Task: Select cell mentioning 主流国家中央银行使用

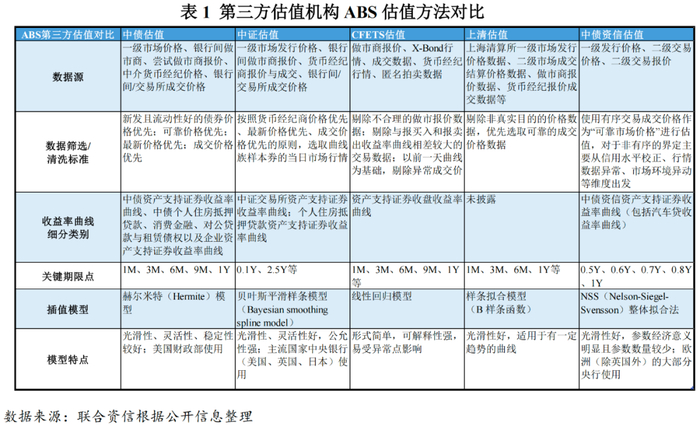Action: 292,359
